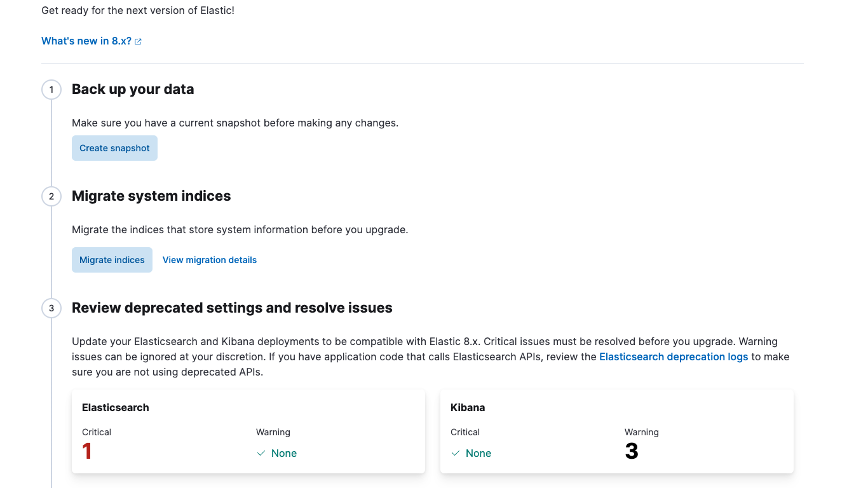Click the Warning count "3" for Kibana
The height and width of the screenshot is (488, 868).
(x=630, y=451)
